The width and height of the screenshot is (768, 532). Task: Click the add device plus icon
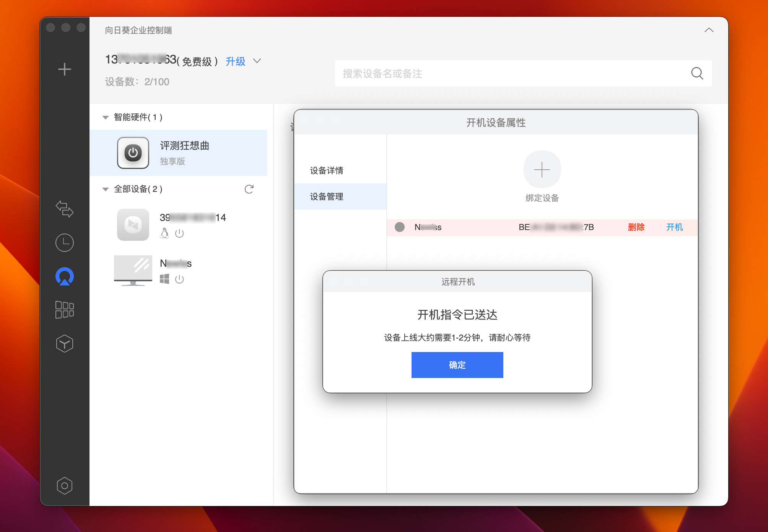pos(65,69)
